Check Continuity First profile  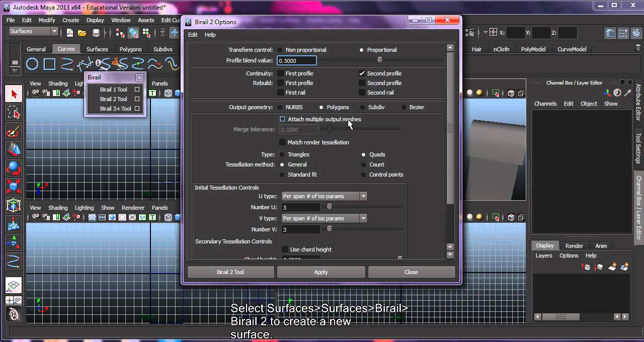click(x=280, y=73)
